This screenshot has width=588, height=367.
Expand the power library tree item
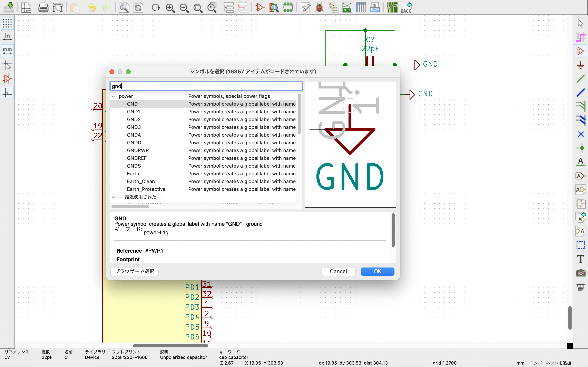click(x=114, y=96)
